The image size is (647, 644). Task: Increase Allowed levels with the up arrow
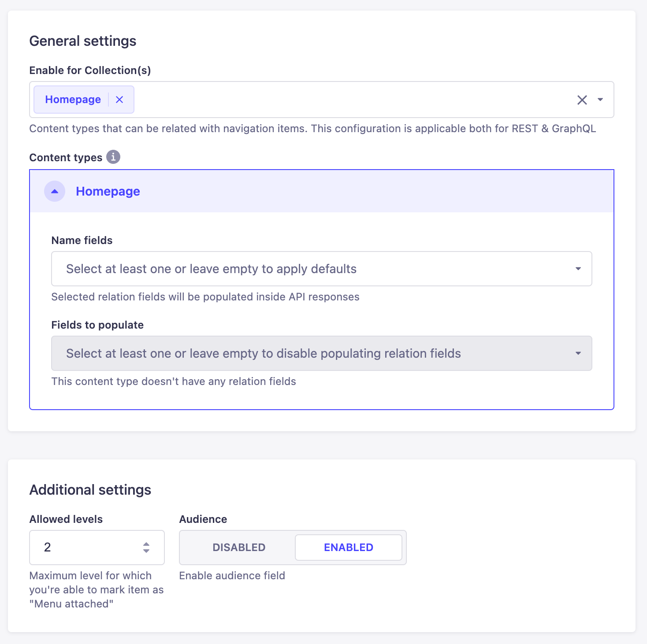coord(146,544)
